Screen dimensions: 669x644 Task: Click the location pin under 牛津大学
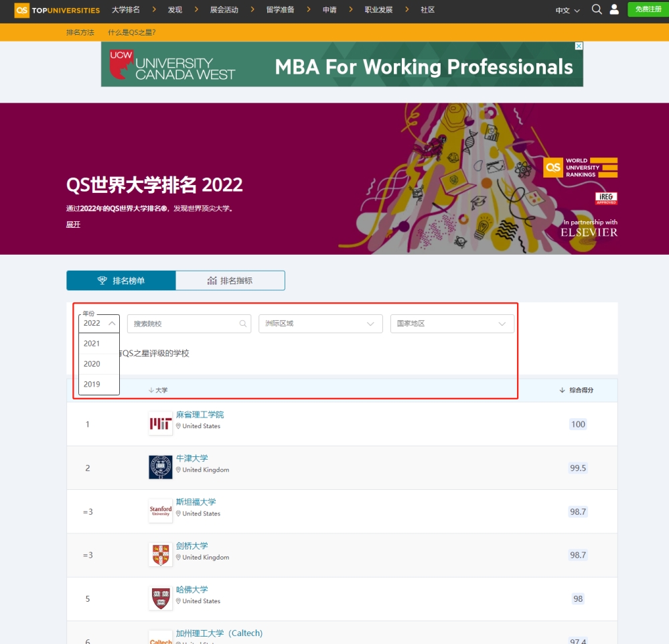pos(178,470)
